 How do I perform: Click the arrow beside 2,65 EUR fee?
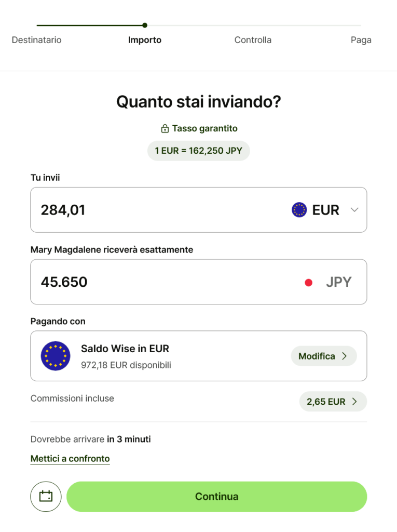[x=355, y=402]
